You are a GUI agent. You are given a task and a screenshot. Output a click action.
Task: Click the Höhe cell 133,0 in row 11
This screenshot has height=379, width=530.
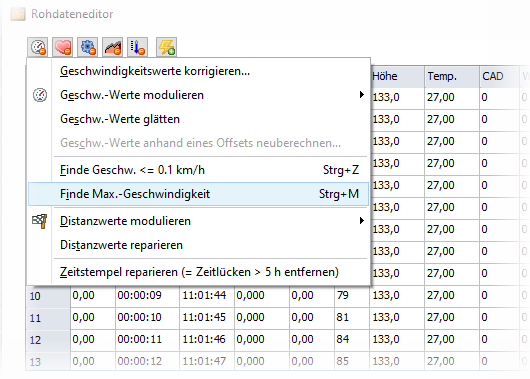click(397, 318)
